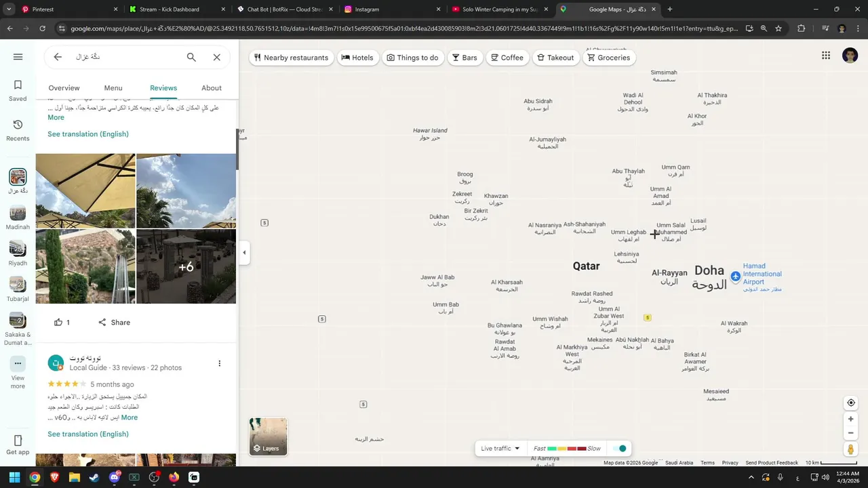Select the Hotels chip
Image resolution: width=868 pixels, height=488 pixels.
click(x=357, y=58)
